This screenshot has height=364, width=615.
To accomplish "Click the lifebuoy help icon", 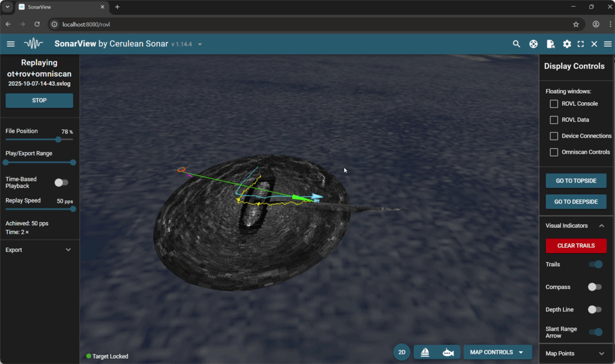I will point(533,44).
